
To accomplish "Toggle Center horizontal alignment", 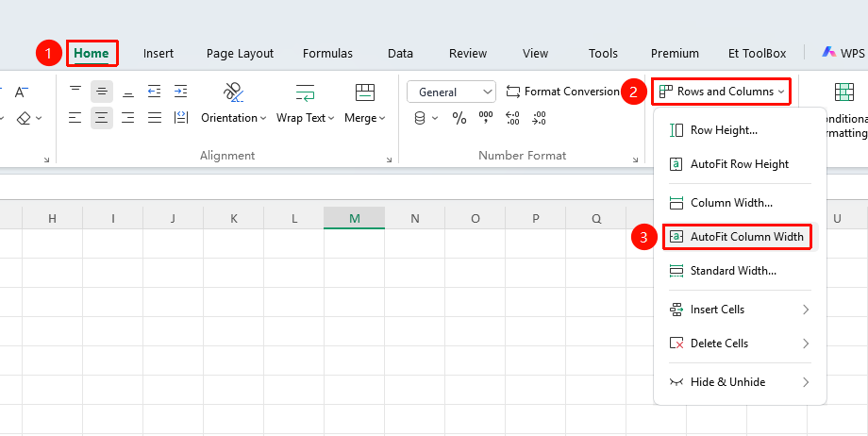I will (102, 117).
